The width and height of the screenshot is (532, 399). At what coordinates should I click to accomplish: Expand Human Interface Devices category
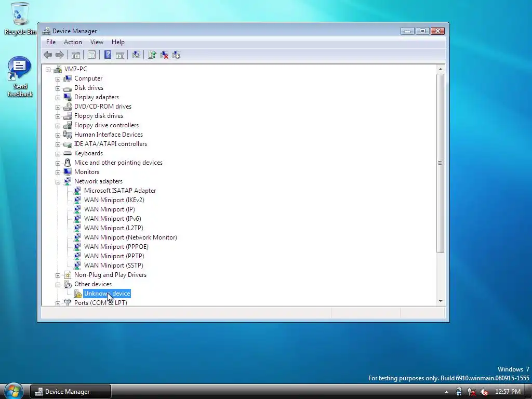(x=58, y=135)
